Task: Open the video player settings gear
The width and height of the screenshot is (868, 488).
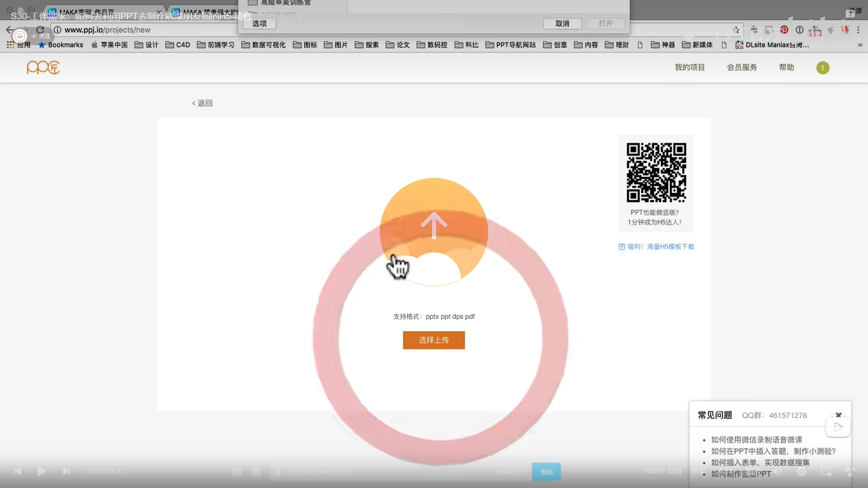Action: tap(802, 472)
